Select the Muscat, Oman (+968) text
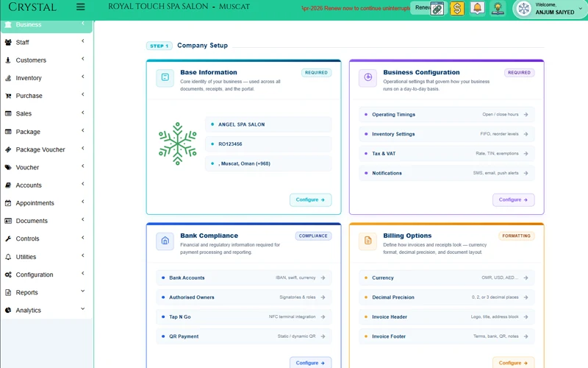The width and height of the screenshot is (588, 368). click(x=244, y=163)
